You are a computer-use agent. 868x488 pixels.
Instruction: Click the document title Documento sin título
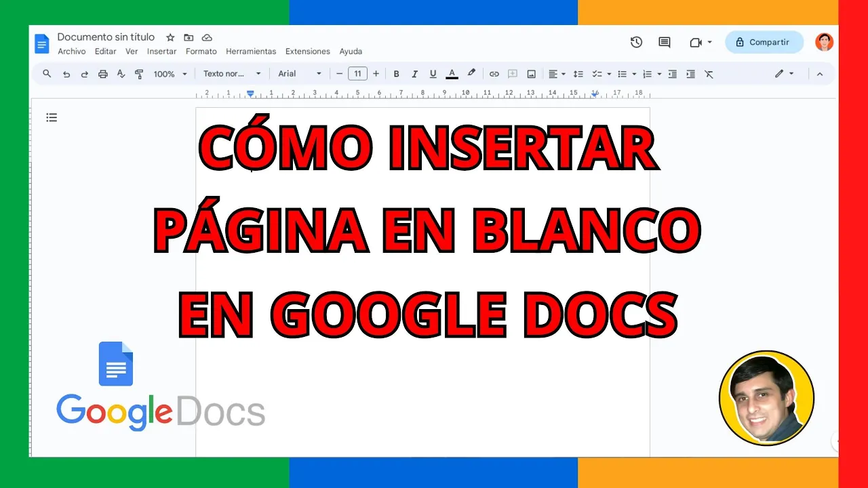pos(106,37)
